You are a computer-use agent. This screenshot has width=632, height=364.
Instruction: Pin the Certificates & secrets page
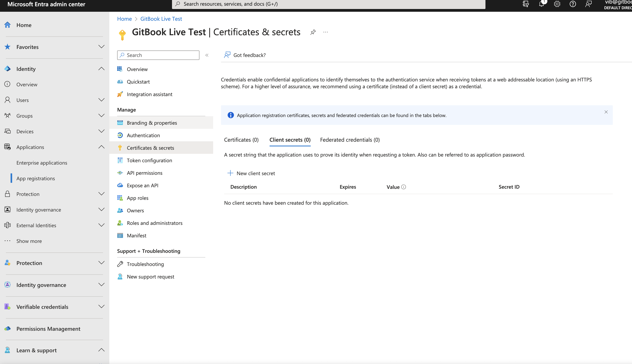(313, 32)
